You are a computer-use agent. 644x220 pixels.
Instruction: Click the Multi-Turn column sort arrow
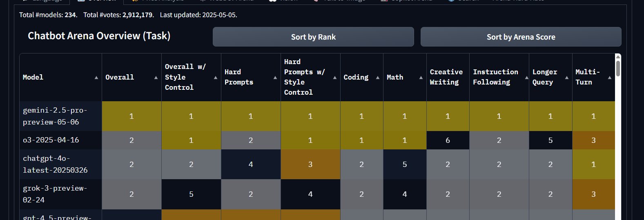coord(610,78)
